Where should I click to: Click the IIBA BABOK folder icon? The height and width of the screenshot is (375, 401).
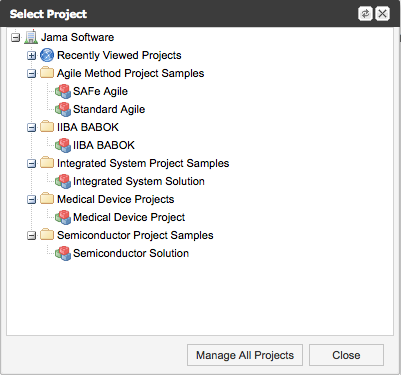(47, 127)
